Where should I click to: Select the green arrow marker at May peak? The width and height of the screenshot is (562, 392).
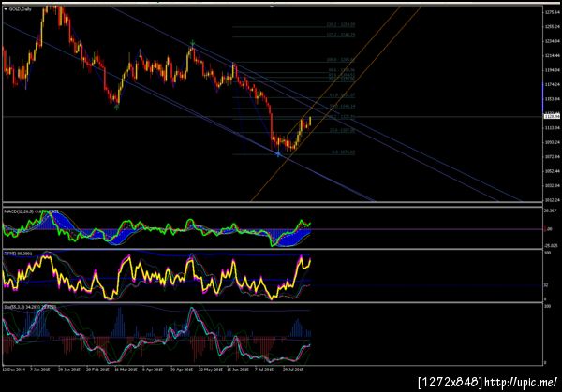192,43
